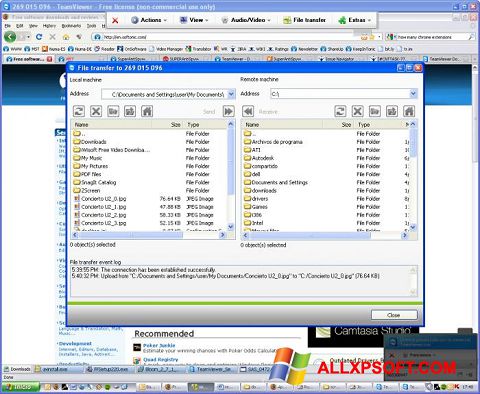
Task: Click the browser back button
Action: click(10, 37)
